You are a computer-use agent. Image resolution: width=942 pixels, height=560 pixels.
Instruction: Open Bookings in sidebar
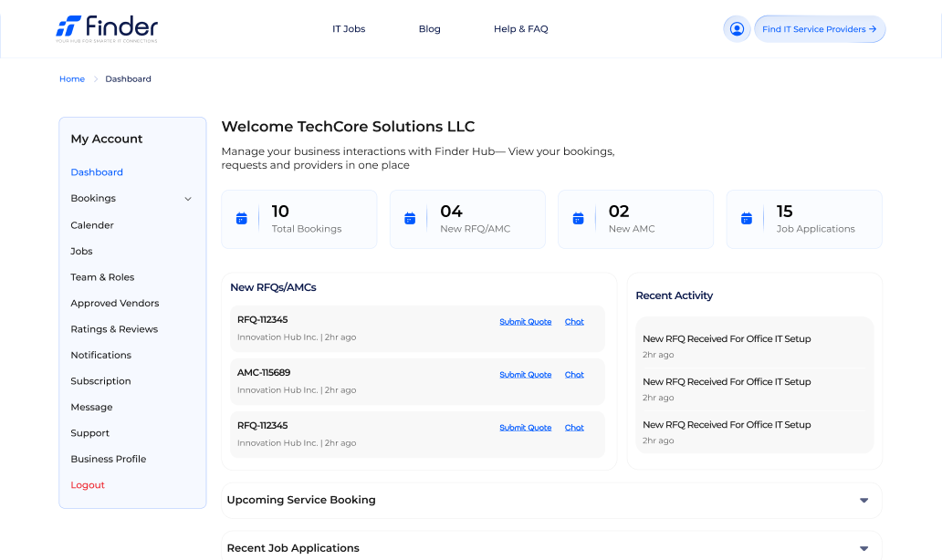coord(93,198)
